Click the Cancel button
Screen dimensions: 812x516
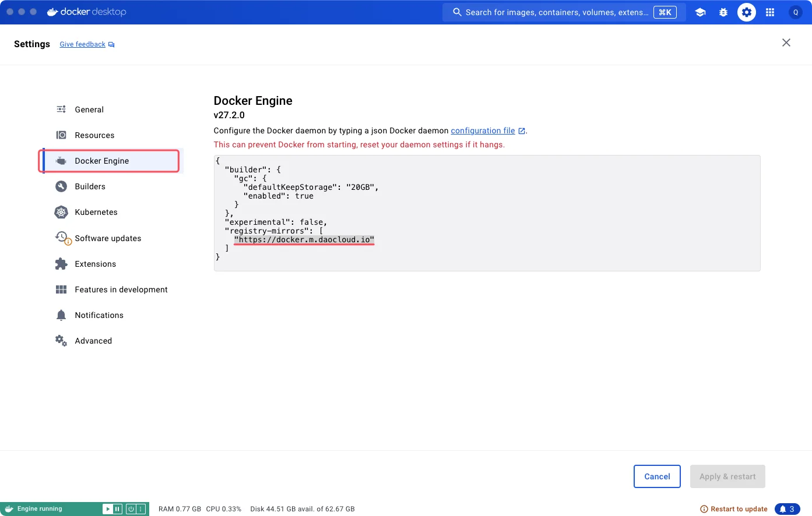pyautogui.click(x=657, y=476)
